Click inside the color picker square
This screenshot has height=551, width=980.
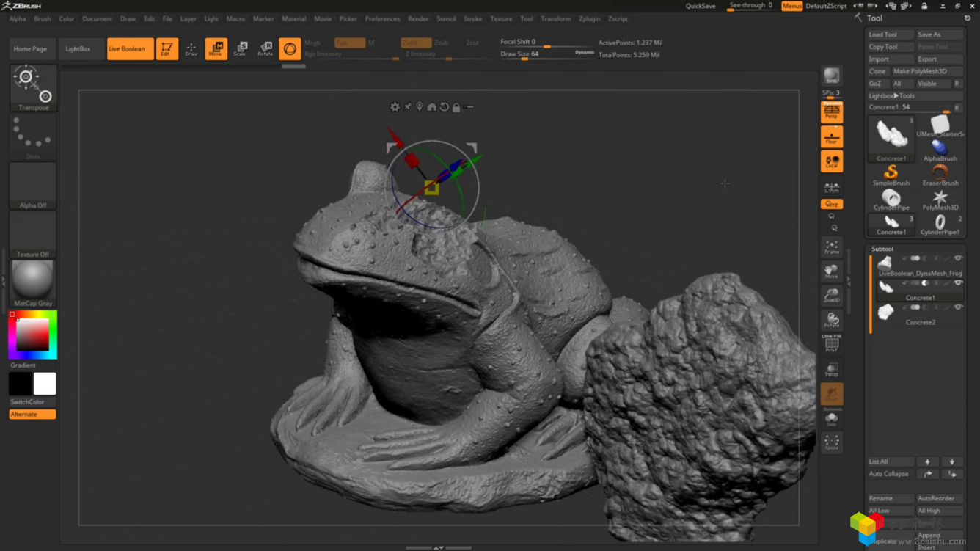coord(33,335)
